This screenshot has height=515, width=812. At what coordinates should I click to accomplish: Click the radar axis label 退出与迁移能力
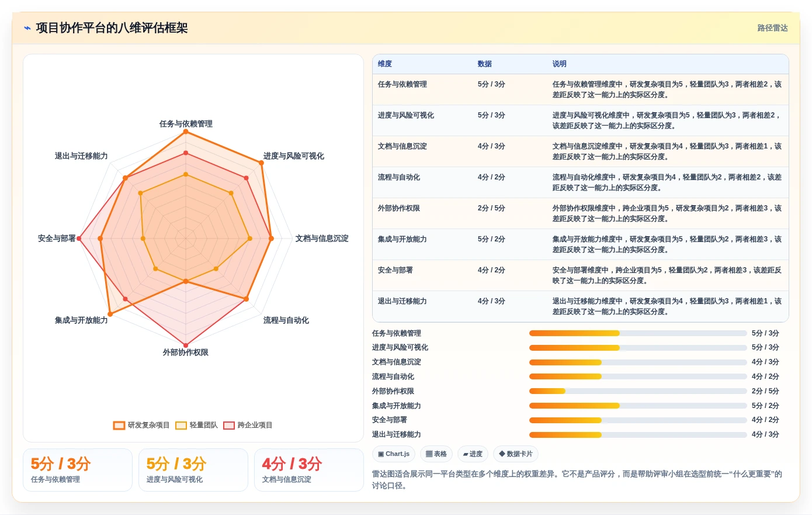click(x=81, y=156)
